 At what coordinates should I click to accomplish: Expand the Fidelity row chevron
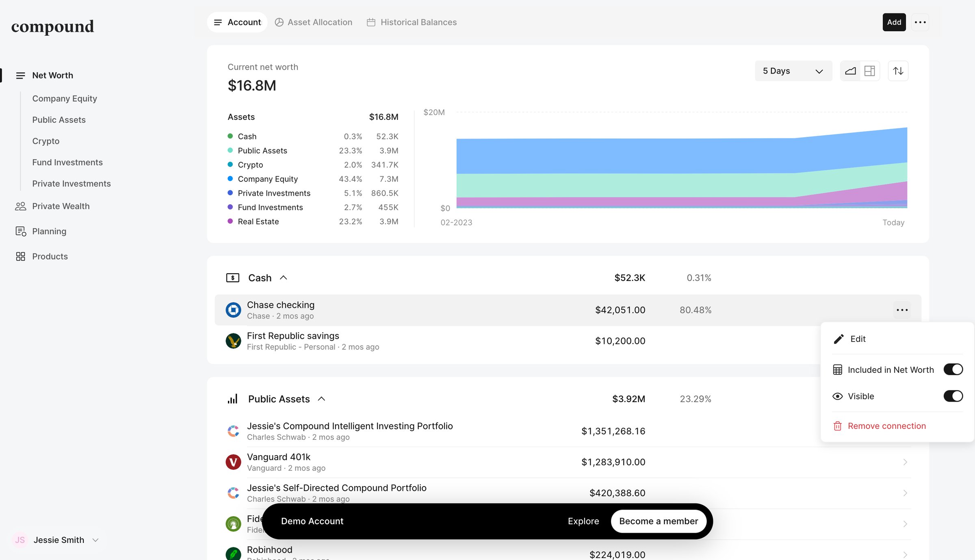pyautogui.click(x=905, y=524)
